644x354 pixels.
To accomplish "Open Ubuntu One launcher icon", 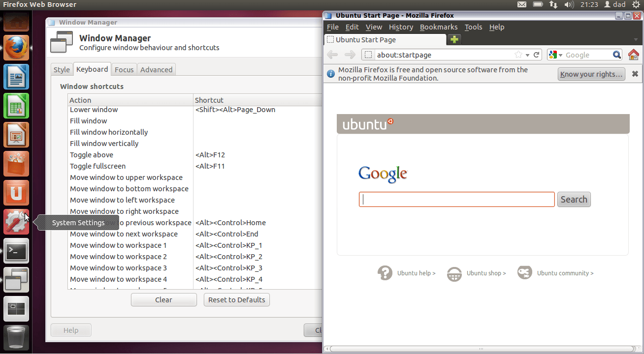I will click(17, 193).
